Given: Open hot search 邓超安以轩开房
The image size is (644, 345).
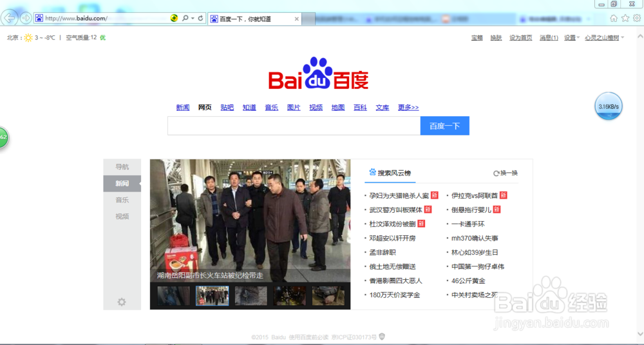Looking at the screenshot, I should 392,238.
